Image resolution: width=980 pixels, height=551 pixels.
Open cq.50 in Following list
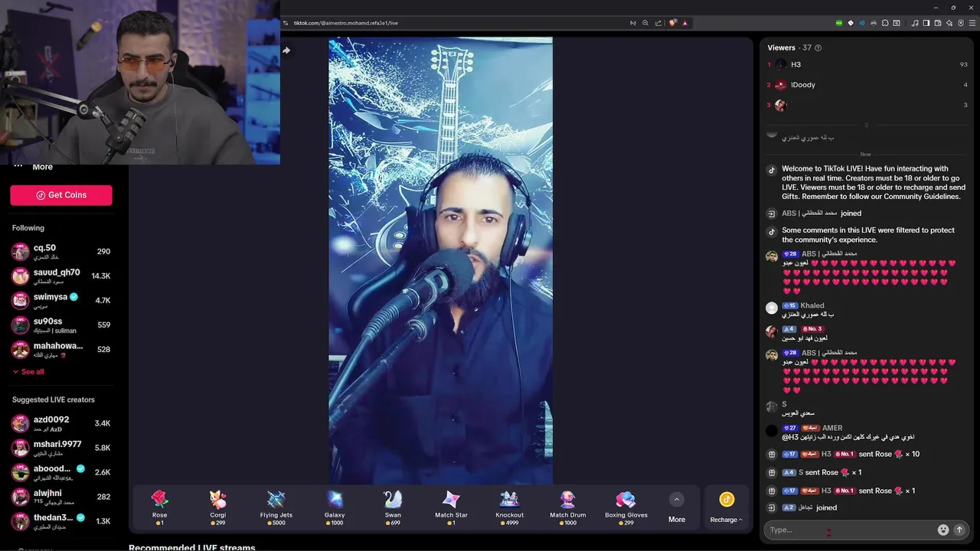tap(61, 252)
